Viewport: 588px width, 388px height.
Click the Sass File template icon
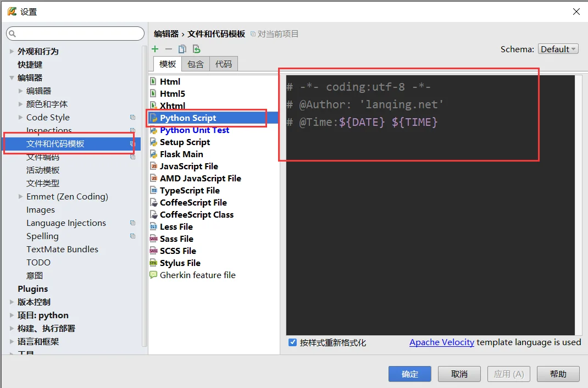(x=153, y=239)
